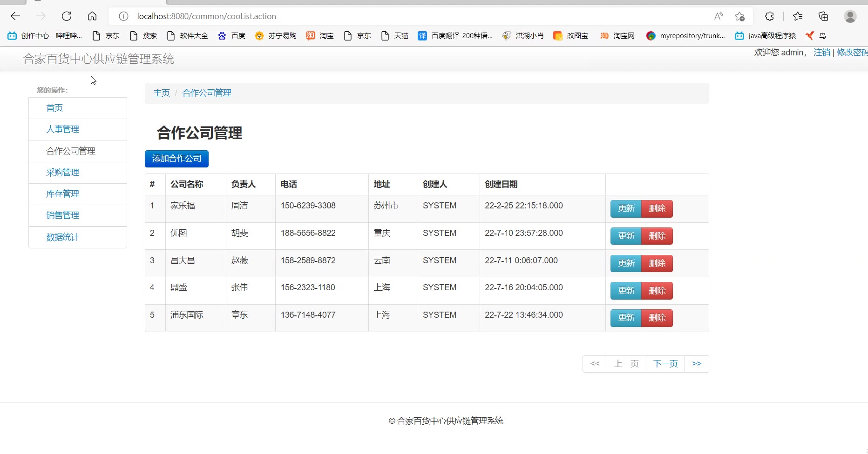Open the 百度 bookmark
868x454 pixels.
(x=232, y=36)
